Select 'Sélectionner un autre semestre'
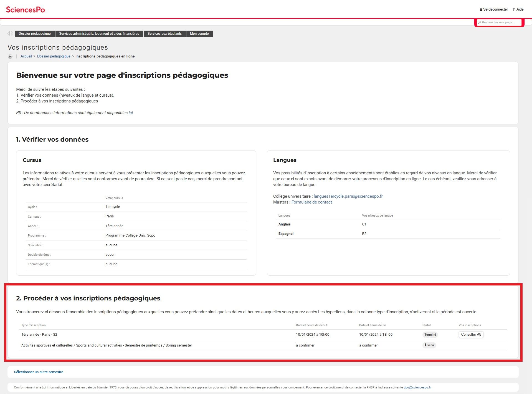Image resolution: width=532 pixels, height=394 pixels. [39, 372]
